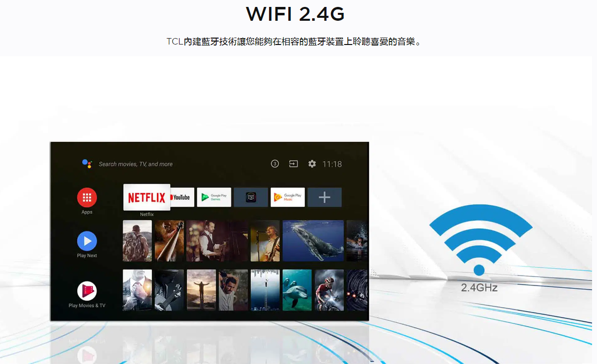Open the settings gear icon
The height and width of the screenshot is (364, 597).
tap(312, 164)
